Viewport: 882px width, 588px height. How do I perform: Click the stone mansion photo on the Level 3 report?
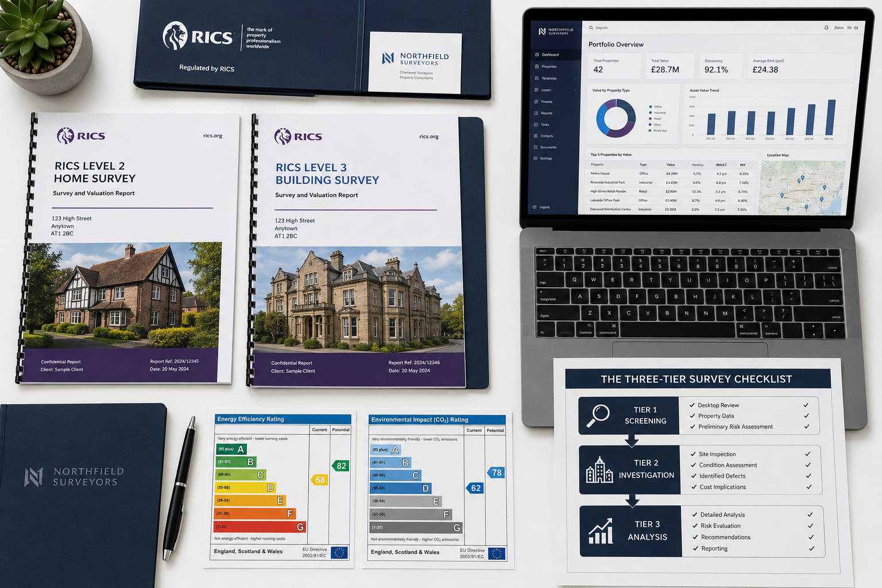[358, 300]
